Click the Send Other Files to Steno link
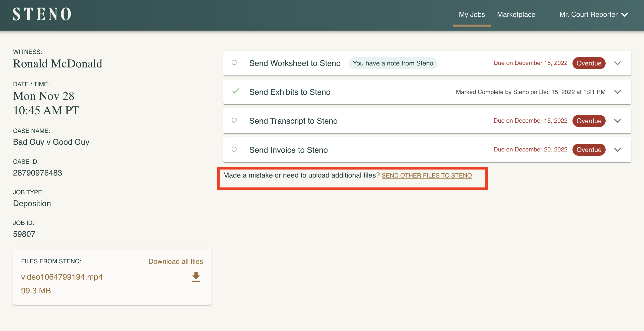 (x=427, y=176)
